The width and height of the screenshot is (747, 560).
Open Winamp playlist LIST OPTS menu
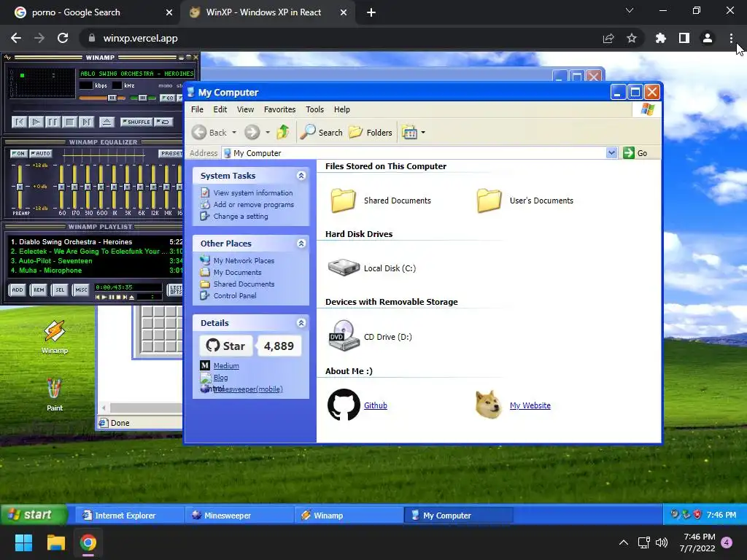pyautogui.click(x=175, y=289)
